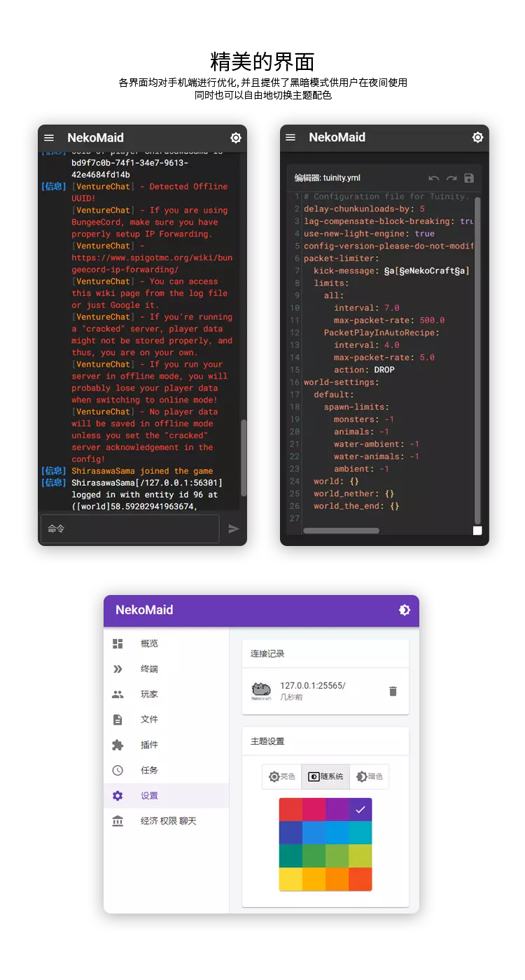This screenshot has height=980, width=525.
Task: Toggle brightness icon in purple NekoMaid header
Action: [x=404, y=610]
